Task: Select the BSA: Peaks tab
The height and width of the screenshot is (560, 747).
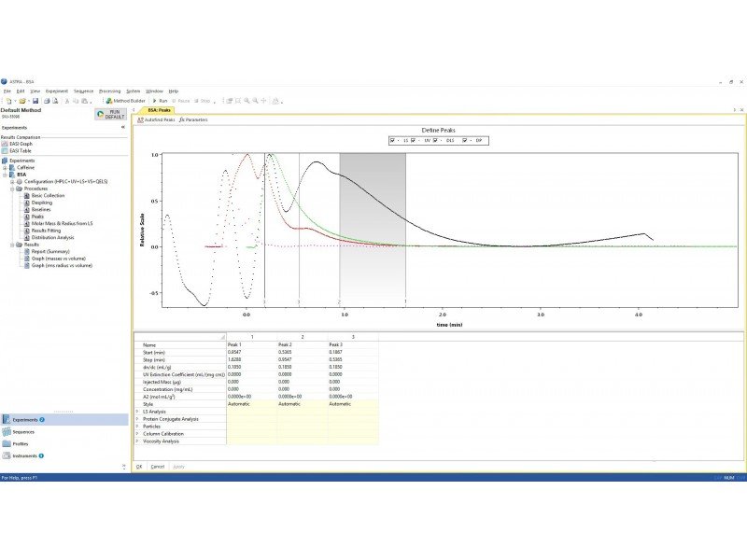Action: [157, 110]
